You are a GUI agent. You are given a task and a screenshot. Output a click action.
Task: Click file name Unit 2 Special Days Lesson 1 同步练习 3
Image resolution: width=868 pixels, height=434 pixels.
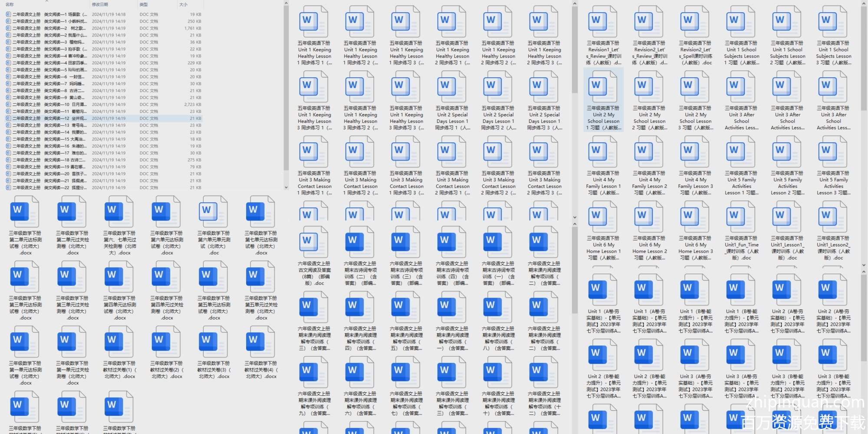[x=544, y=118]
